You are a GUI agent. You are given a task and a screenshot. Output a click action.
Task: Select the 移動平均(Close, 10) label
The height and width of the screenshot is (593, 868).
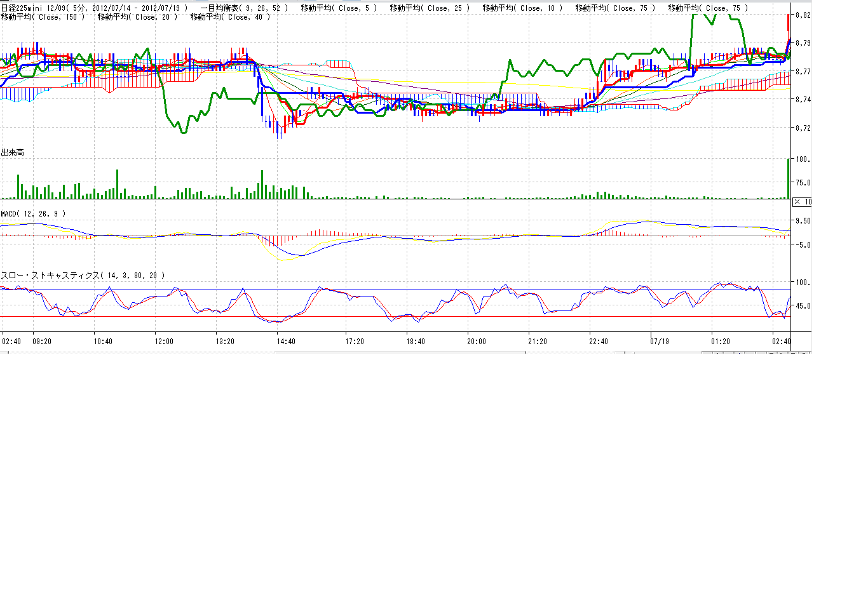(x=522, y=8)
